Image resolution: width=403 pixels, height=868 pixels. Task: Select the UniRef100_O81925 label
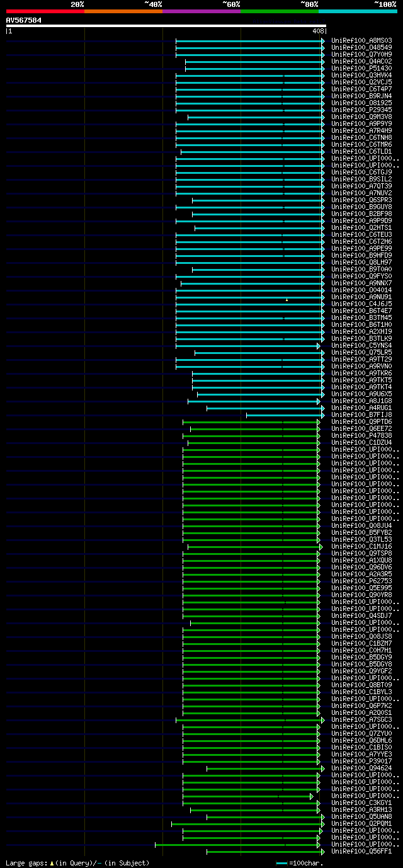[361, 103]
